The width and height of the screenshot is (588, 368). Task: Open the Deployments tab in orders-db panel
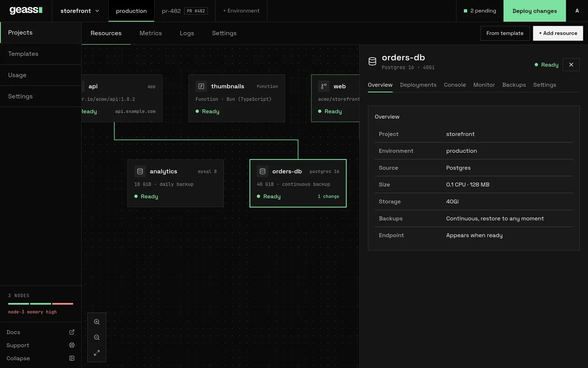tap(418, 85)
